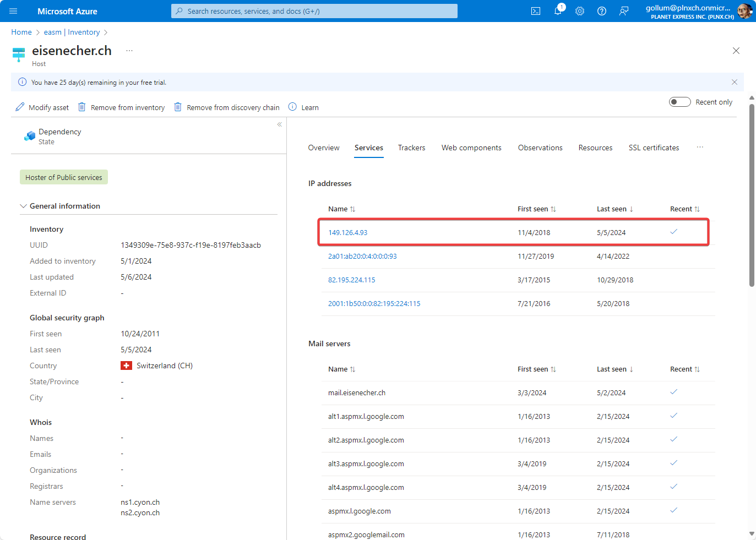756x540 pixels.
Task: Click Modify asset pencil button
Action: (x=42, y=107)
